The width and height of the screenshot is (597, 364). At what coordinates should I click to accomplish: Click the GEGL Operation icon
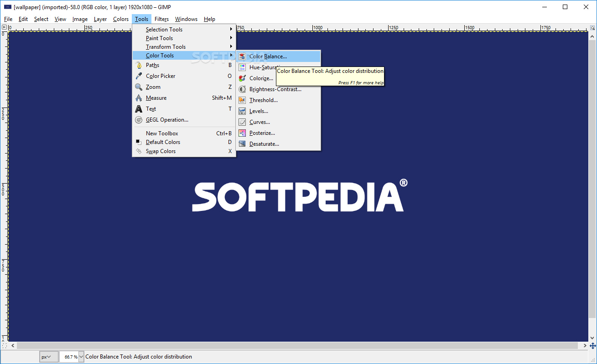[x=139, y=120]
